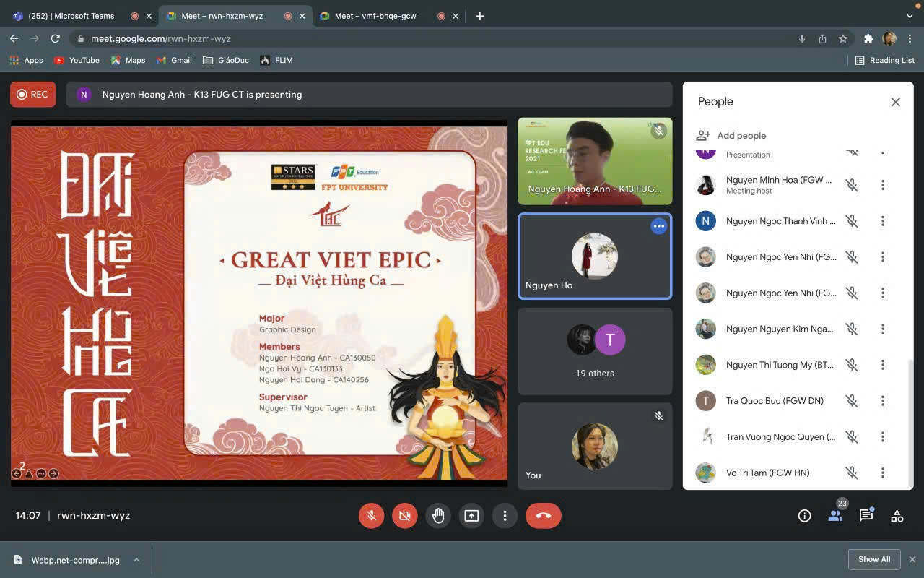The width and height of the screenshot is (924, 578).
Task: Close the People panel
Action: coord(895,103)
